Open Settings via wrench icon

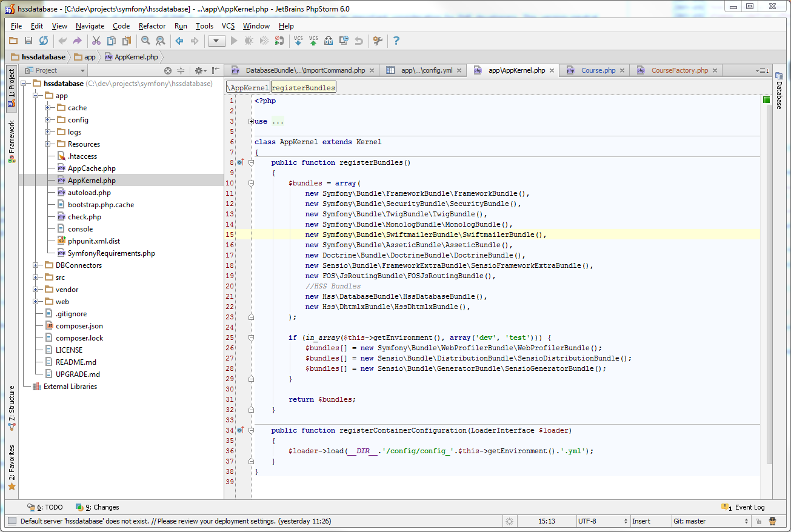378,41
